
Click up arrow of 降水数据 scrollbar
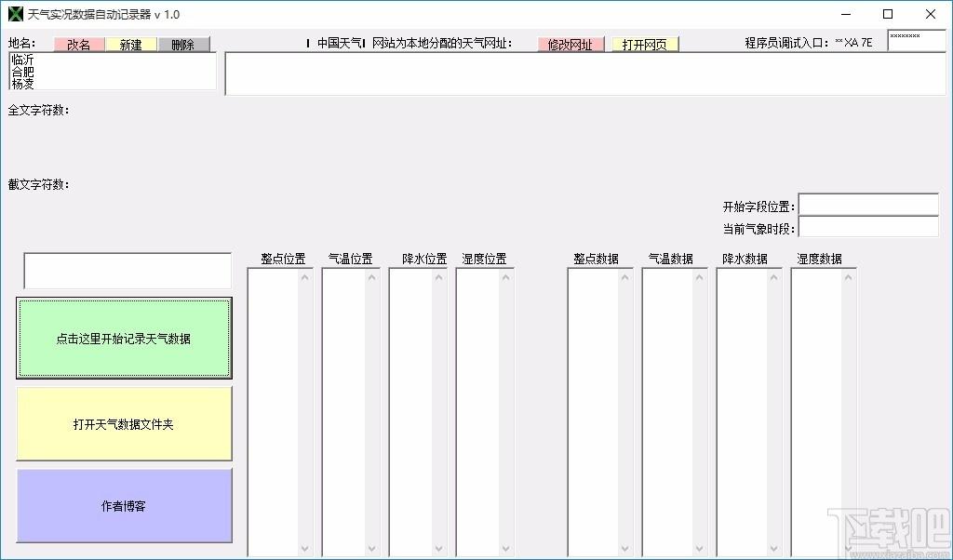point(773,277)
